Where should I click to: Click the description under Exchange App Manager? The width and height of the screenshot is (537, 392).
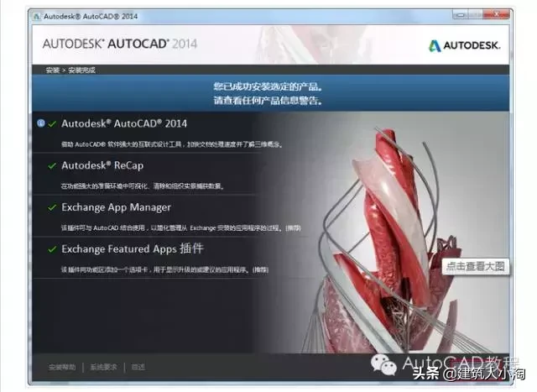point(181,227)
